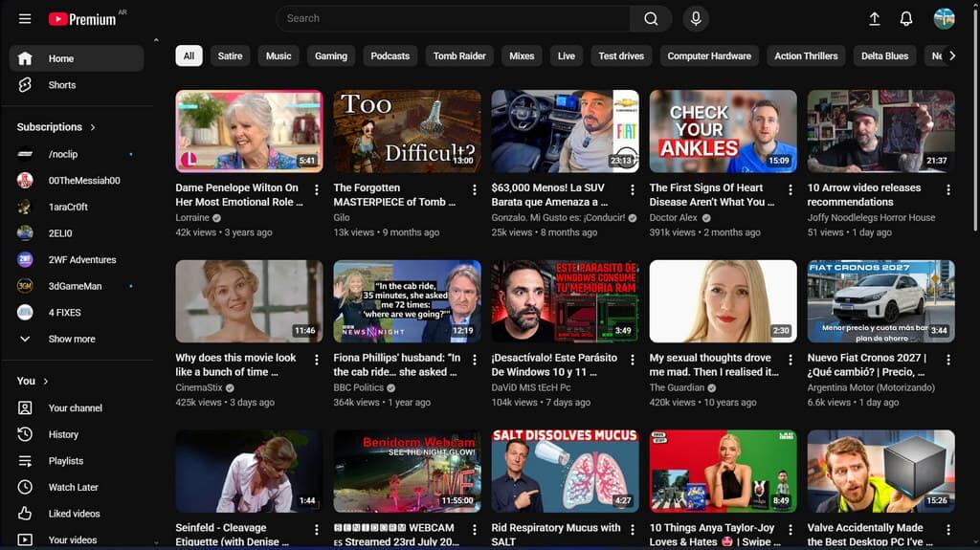The height and width of the screenshot is (550, 980).
Task: Click the page vertical scrollbar
Action: 975,119
